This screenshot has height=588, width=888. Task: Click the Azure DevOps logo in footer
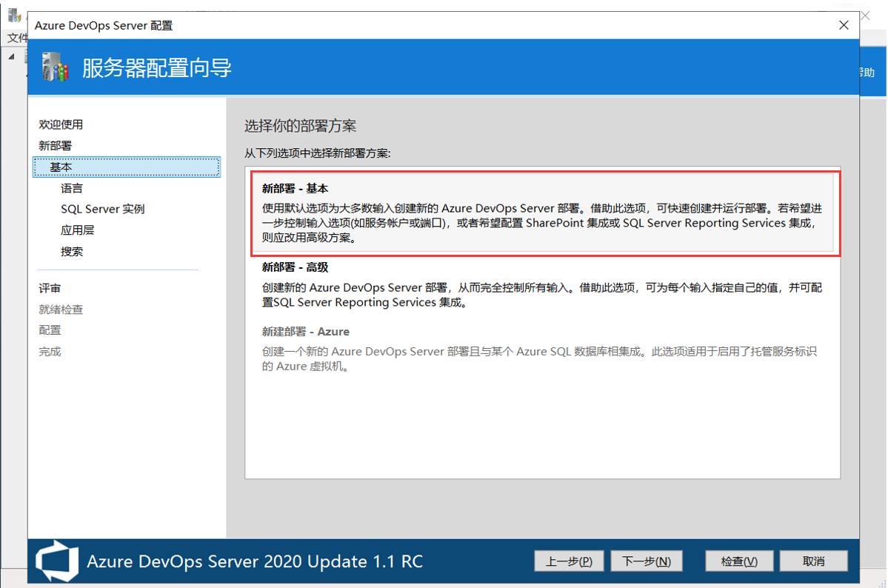coord(56,561)
